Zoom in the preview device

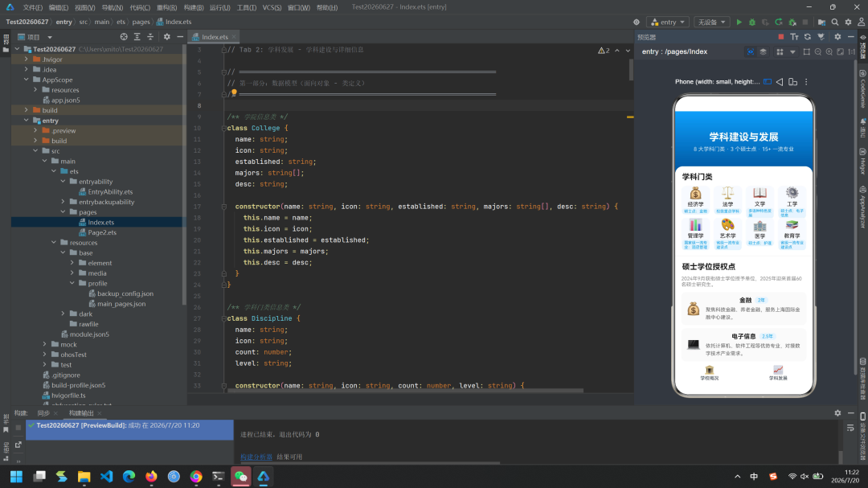(x=829, y=51)
